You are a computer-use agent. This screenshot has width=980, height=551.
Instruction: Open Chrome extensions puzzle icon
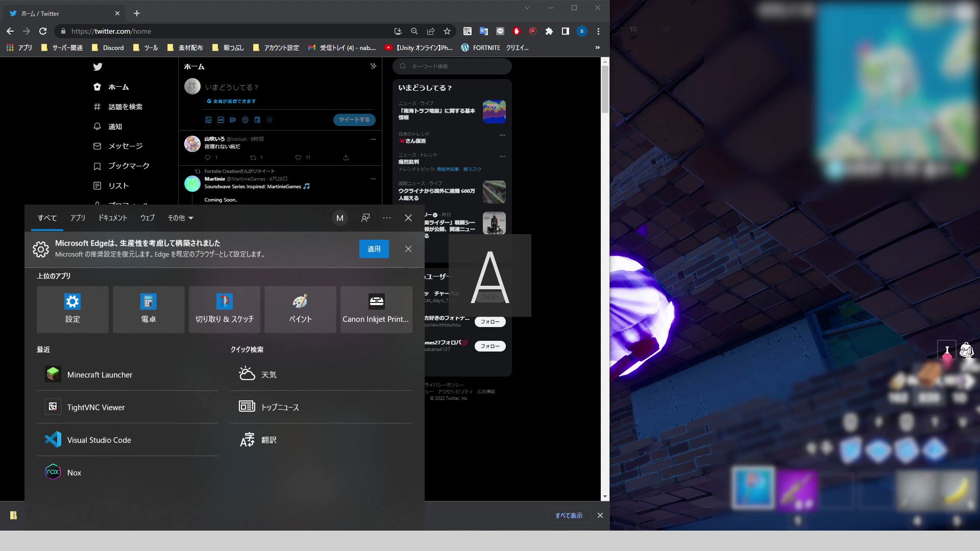click(549, 31)
